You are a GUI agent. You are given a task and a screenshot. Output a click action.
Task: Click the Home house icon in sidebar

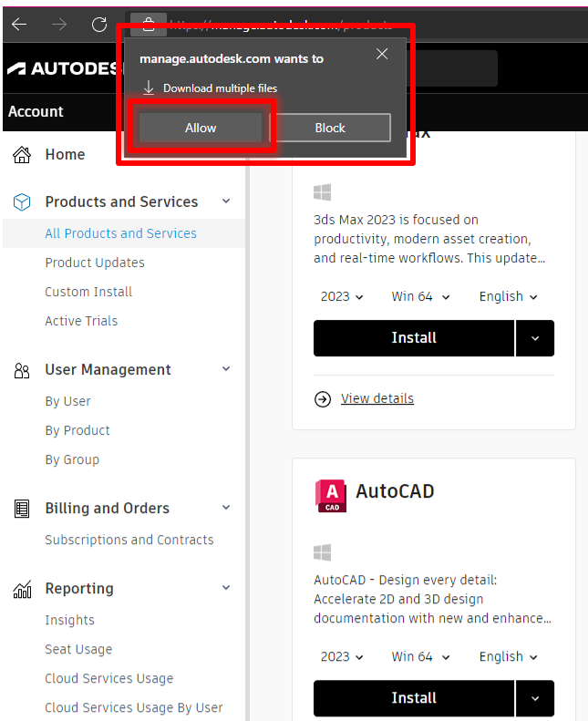click(22, 155)
